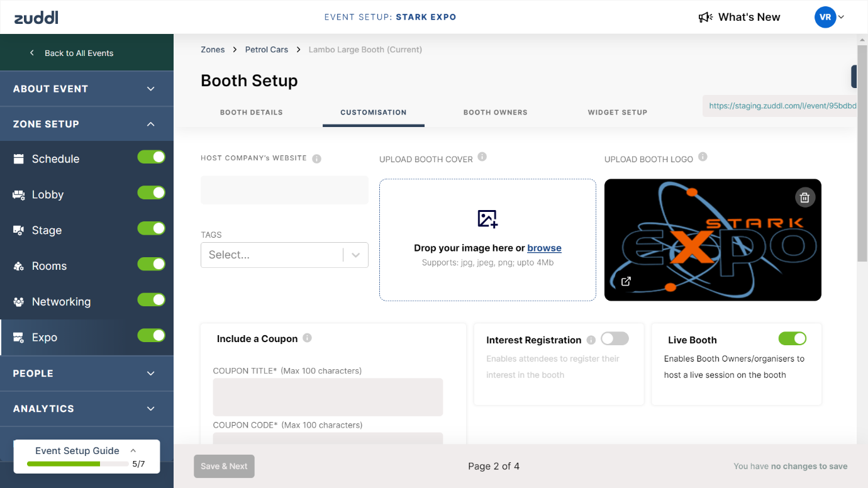868x488 pixels.
Task: Click info icon beside Host Company's Website
Action: click(x=317, y=158)
